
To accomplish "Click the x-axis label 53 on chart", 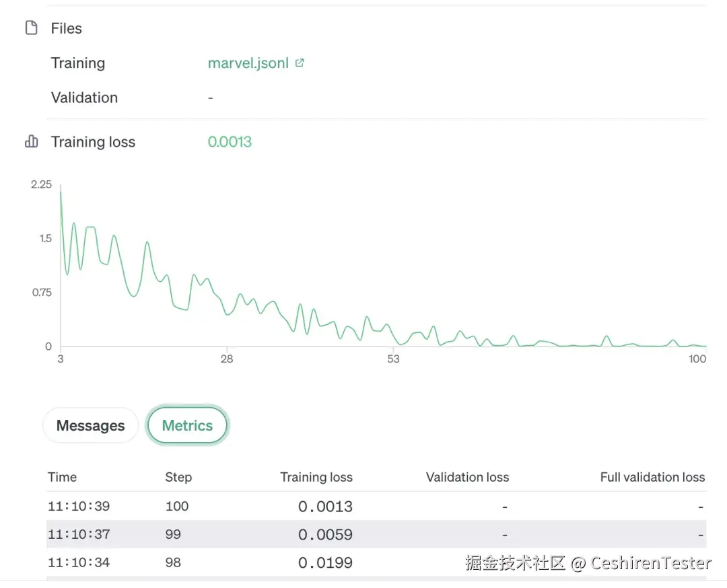I will pos(393,359).
